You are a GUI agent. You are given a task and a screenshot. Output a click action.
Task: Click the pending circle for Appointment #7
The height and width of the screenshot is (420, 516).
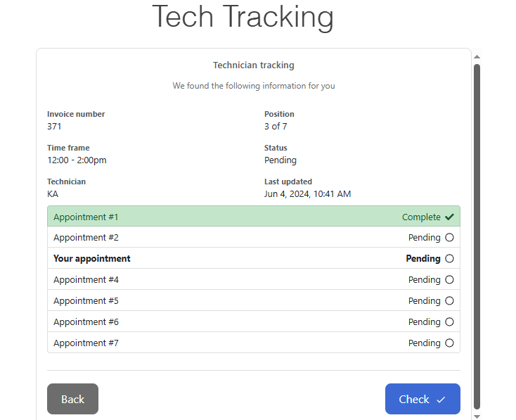[x=449, y=343]
